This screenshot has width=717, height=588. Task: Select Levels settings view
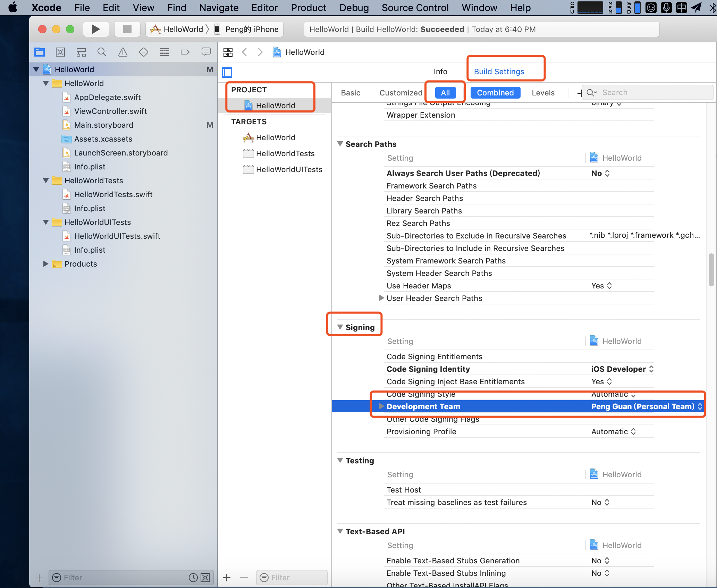(543, 93)
